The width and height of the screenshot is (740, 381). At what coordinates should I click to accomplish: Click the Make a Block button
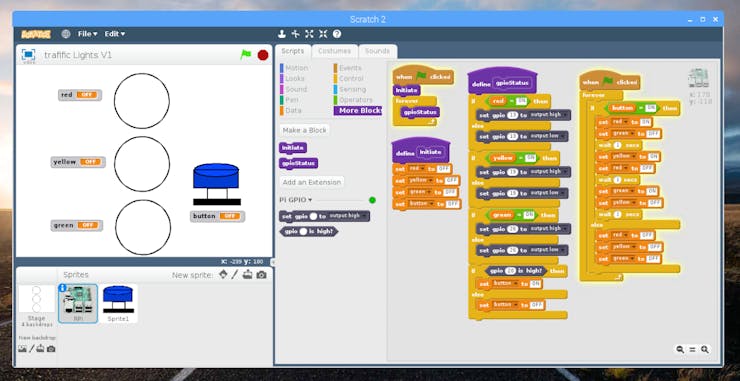[304, 130]
